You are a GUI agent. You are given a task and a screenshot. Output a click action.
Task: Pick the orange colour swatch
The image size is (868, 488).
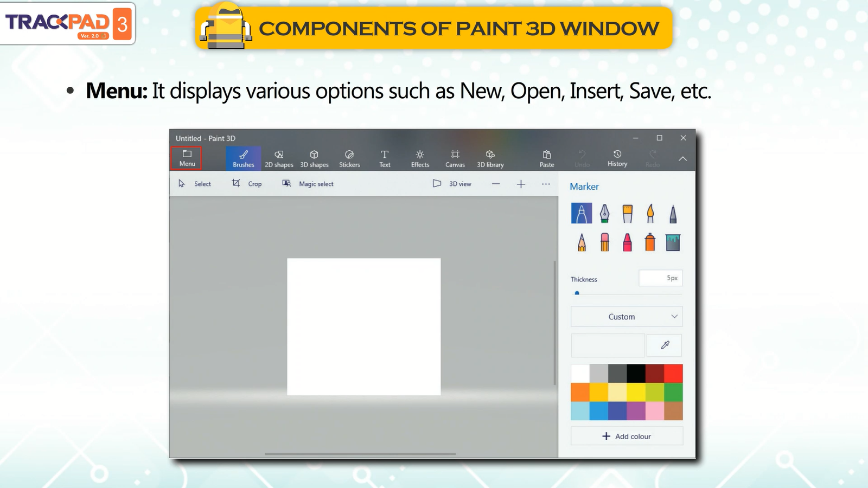(580, 392)
